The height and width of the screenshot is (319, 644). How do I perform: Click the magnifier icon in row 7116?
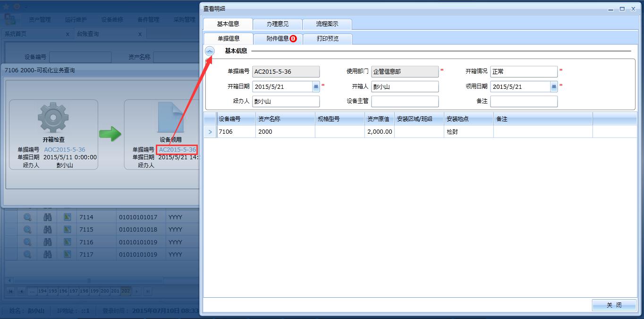click(27, 242)
